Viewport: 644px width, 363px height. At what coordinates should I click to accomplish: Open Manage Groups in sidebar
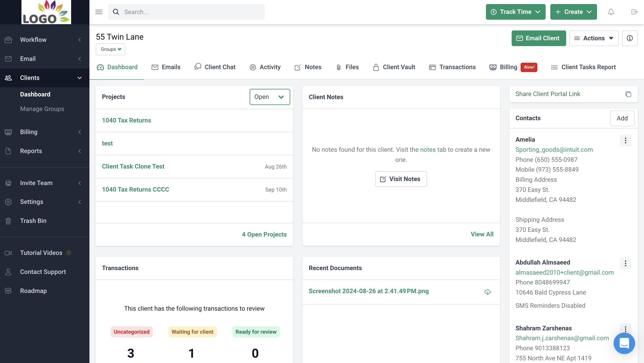42,109
